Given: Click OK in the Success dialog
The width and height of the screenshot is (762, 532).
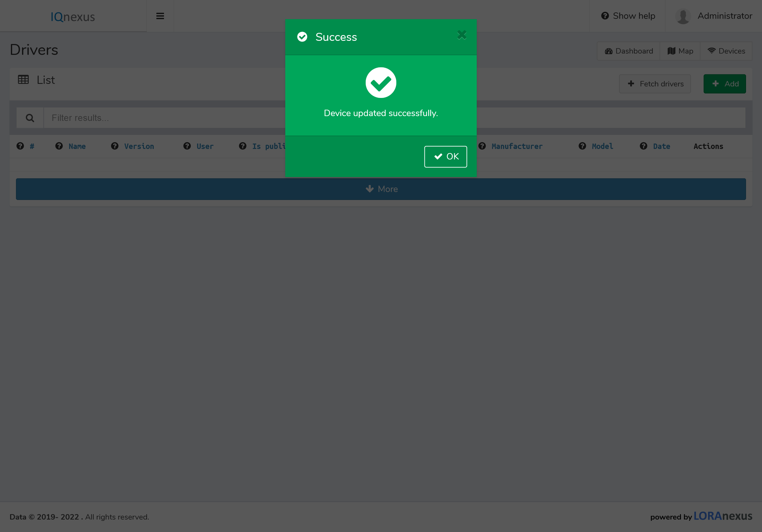Looking at the screenshot, I should 445,157.
